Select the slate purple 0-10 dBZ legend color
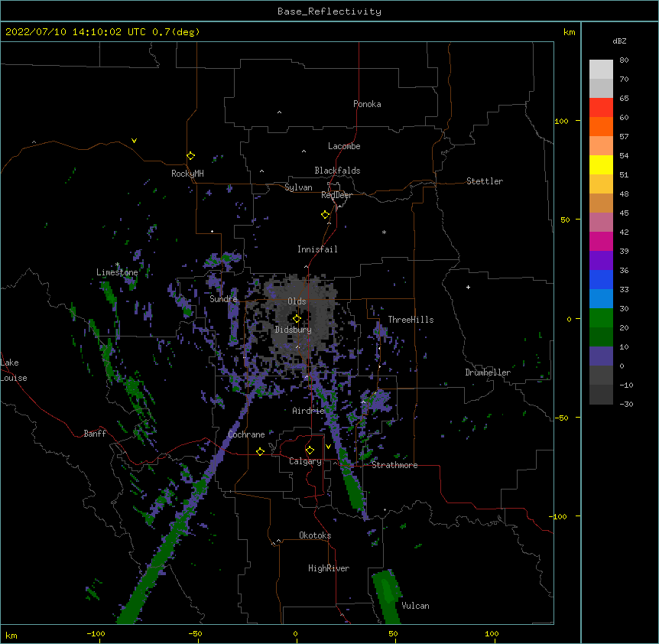 [601, 356]
